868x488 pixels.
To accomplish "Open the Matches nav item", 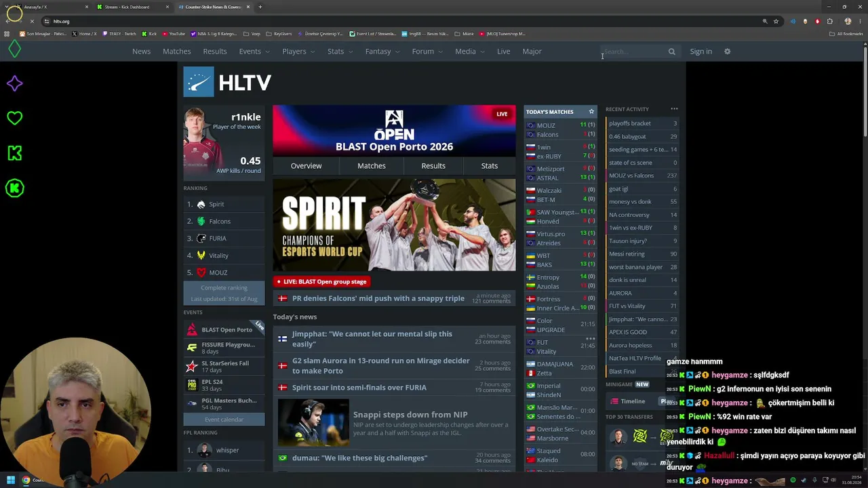I will [177, 52].
